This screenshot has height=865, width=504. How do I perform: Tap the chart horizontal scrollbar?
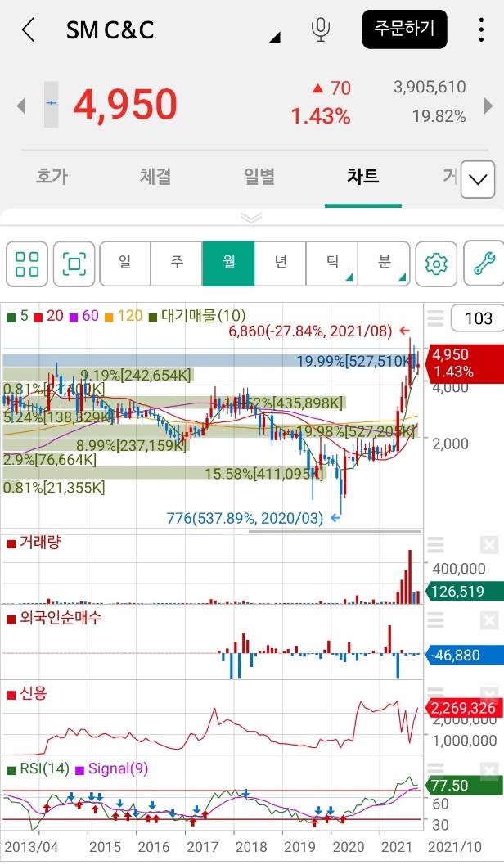tap(334, 531)
